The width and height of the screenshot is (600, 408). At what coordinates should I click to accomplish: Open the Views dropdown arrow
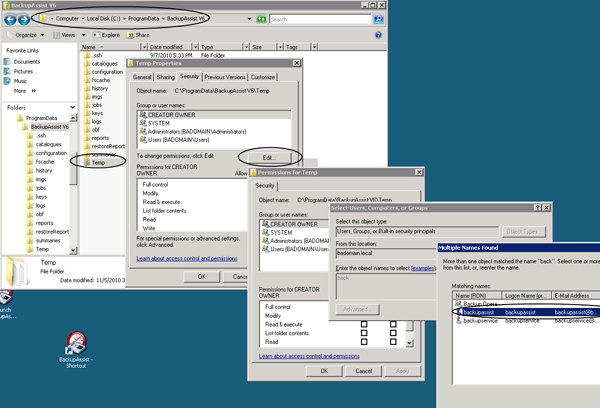(x=83, y=35)
